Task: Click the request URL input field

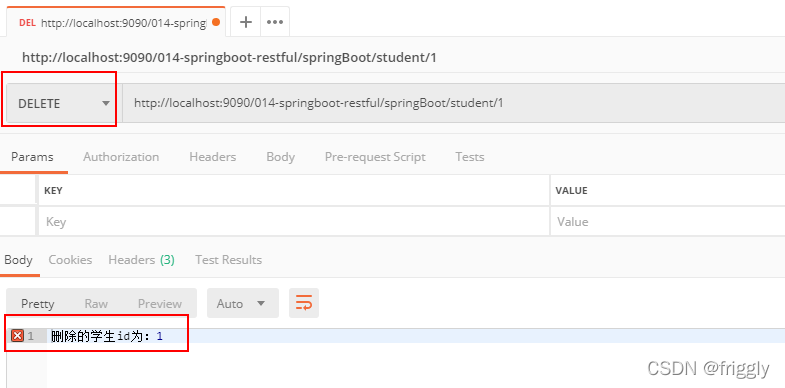Action: (x=454, y=104)
